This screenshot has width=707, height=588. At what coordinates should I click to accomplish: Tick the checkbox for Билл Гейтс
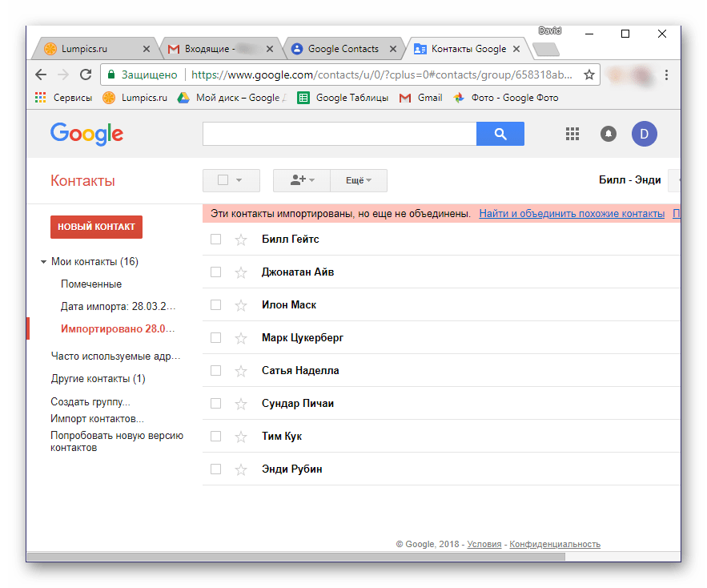(216, 240)
